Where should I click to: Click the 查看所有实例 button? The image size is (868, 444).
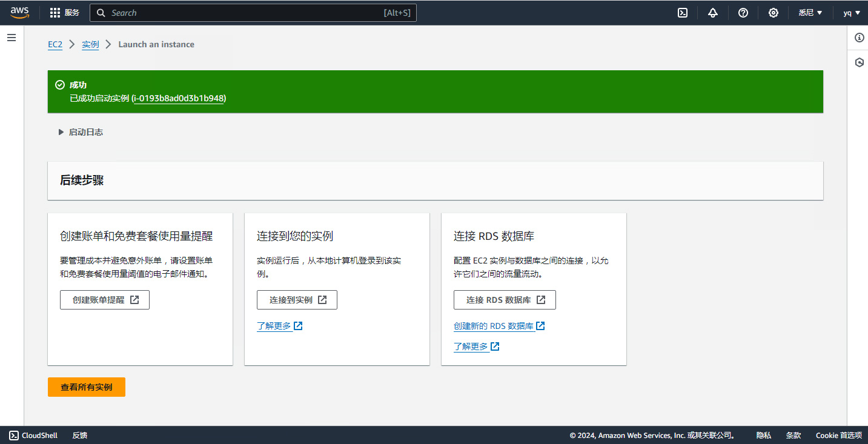(87, 387)
